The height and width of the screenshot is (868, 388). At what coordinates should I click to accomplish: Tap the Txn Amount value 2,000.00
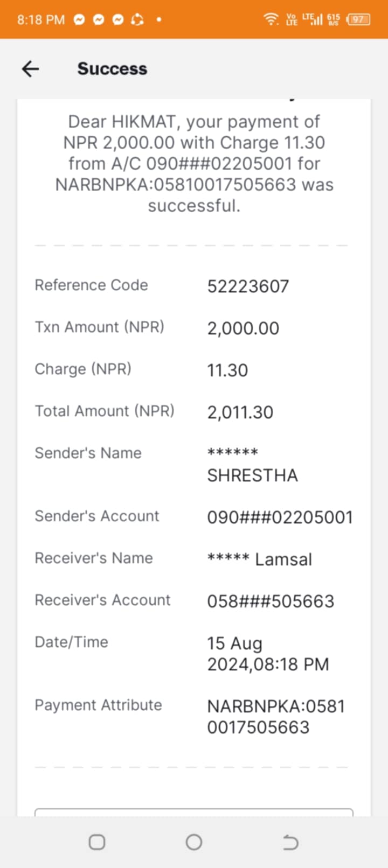[243, 328]
